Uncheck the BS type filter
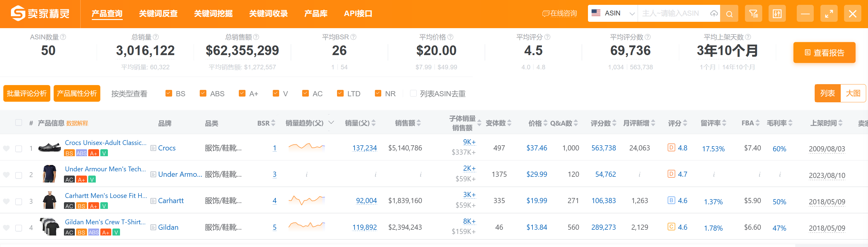 169,94
